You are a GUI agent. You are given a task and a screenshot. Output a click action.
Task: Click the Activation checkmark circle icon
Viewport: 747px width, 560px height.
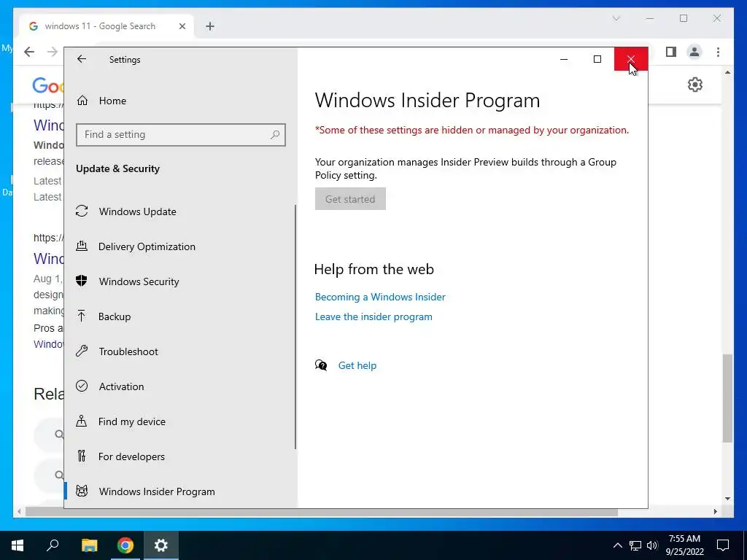(x=82, y=386)
